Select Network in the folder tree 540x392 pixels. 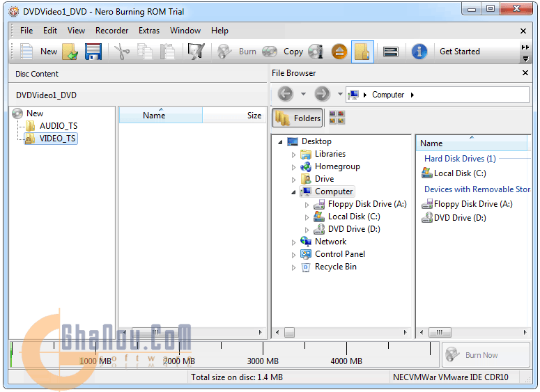[x=330, y=242]
